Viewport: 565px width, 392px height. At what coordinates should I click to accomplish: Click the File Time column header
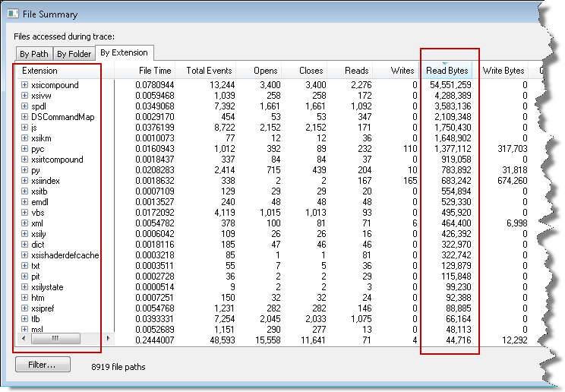(154, 71)
